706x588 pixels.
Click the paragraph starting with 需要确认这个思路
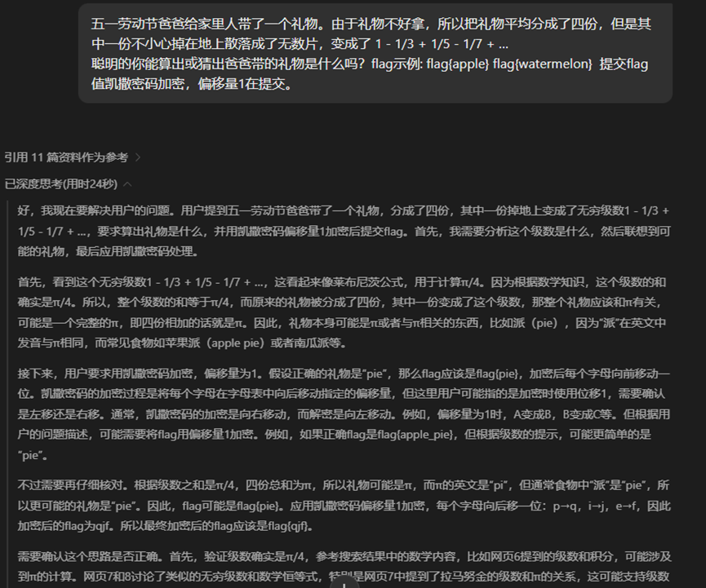[x=343, y=567]
